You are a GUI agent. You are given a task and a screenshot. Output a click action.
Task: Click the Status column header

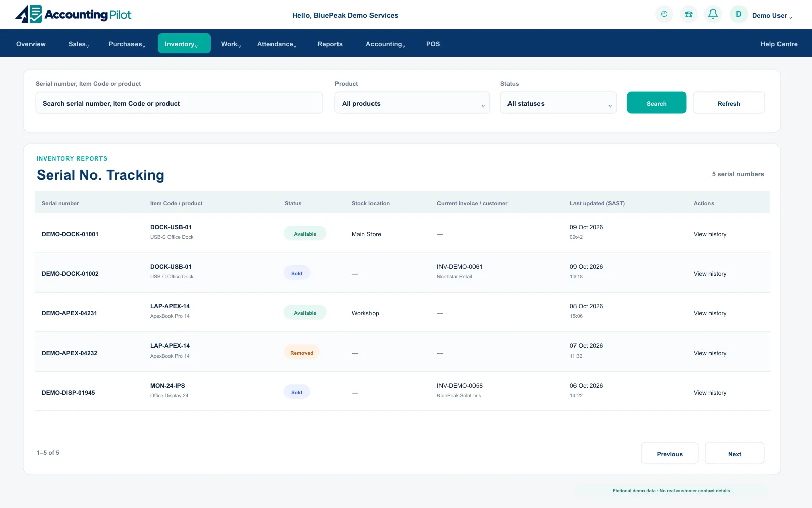[x=293, y=203]
